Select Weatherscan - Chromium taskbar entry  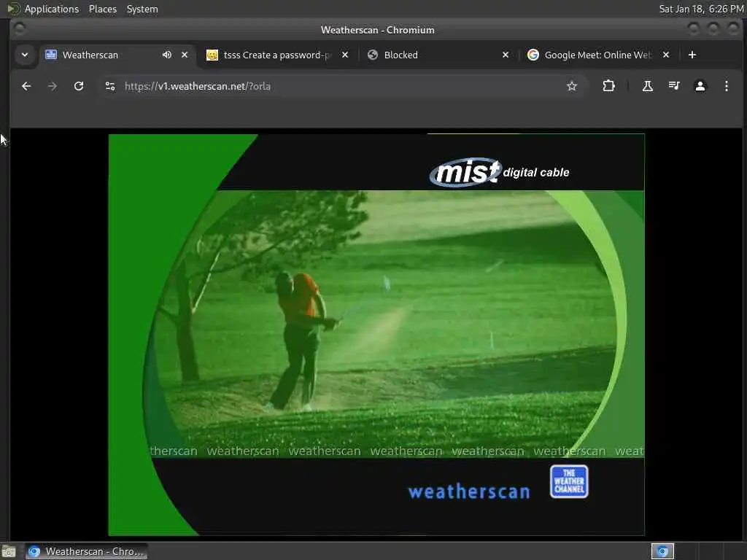(86, 551)
